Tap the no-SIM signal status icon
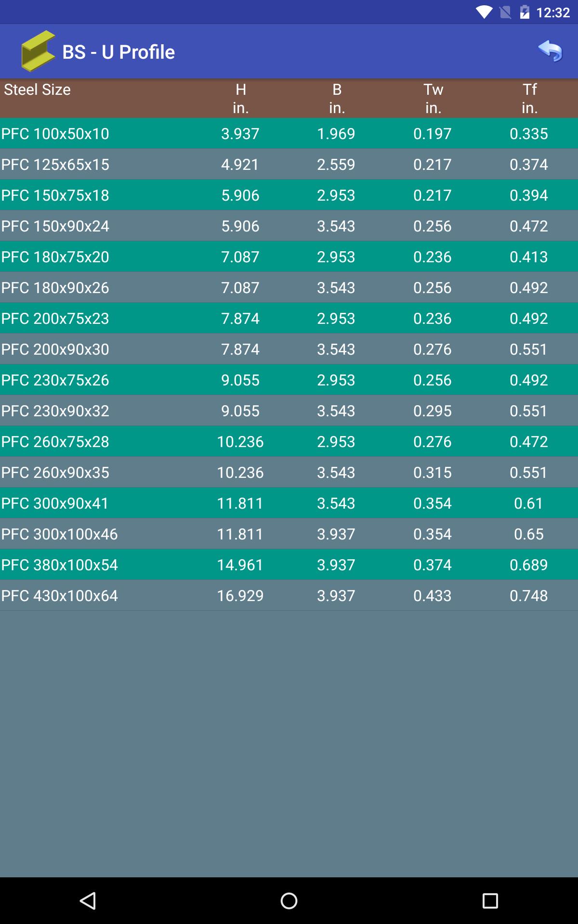Image resolution: width=578 pixels, height=924 pixels. 505,12
